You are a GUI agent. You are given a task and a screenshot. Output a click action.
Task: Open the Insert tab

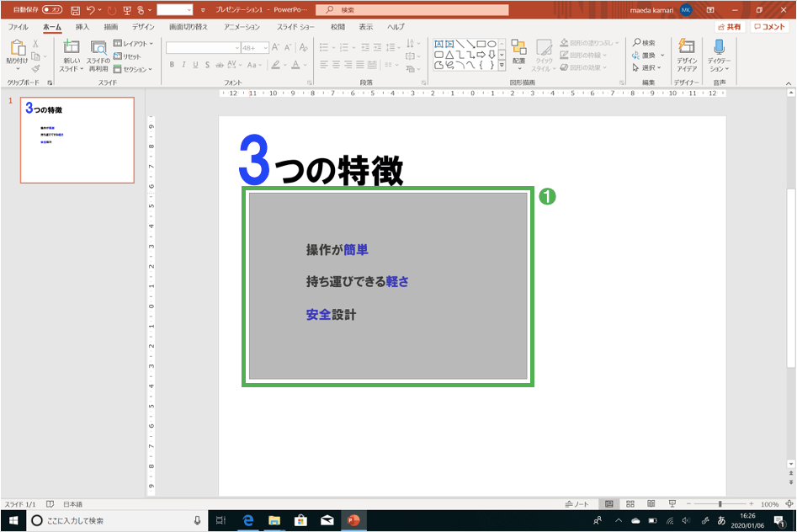[82, 26]
